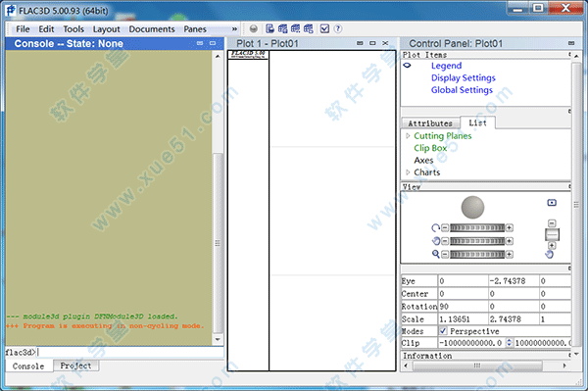Select the Legend plot item
Image resolution: width=588 pixels, height=391 pixels.
[x=446, y=66]
